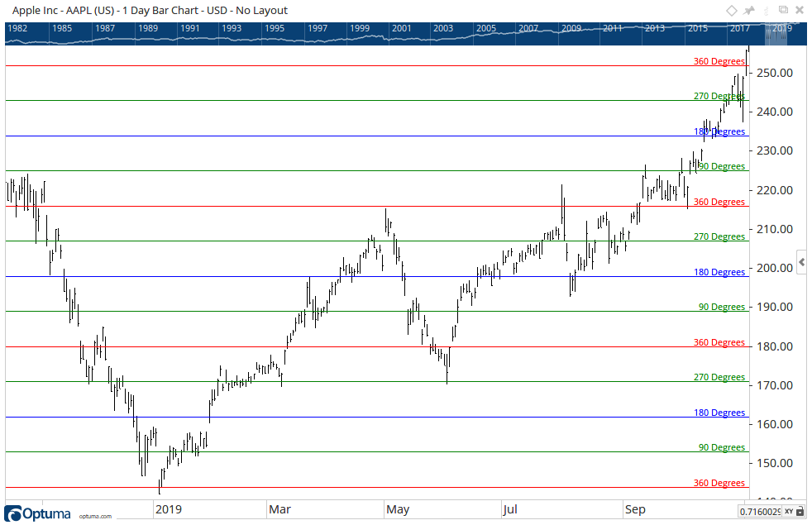Jump to 2005 in the overview timeline
The width and height of the screenshot is (812, 525).
click(x=486, y=28)
